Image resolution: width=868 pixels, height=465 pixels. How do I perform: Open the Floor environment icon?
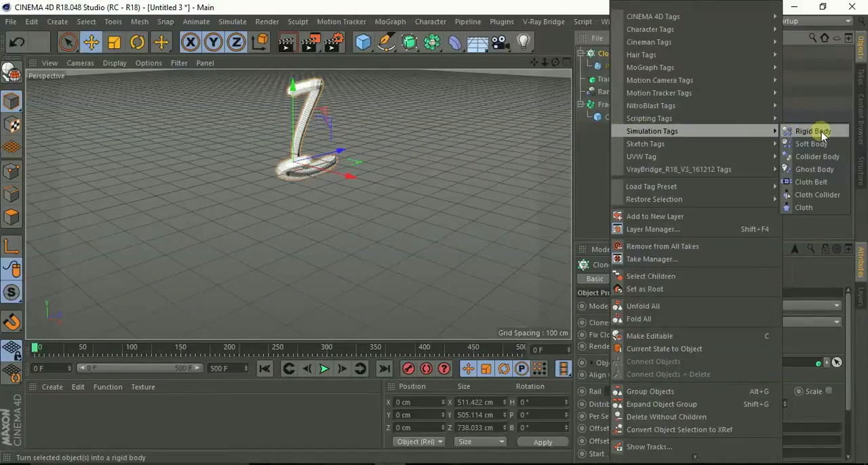477,43
